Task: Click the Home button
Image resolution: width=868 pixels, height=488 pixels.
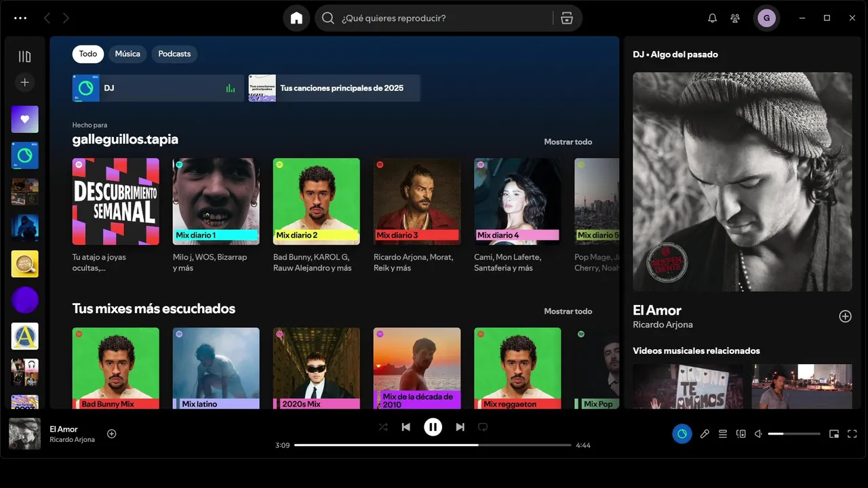Action: [296, 18]
